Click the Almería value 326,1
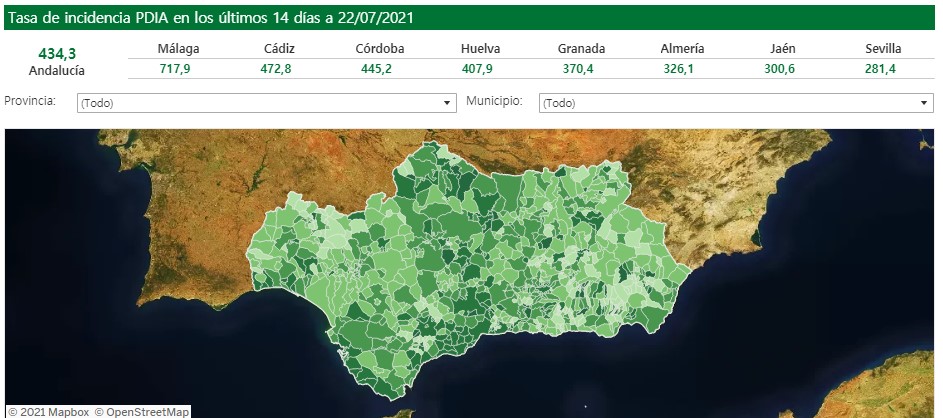Viewport: 943px width, 418px height. pos(678,69)
